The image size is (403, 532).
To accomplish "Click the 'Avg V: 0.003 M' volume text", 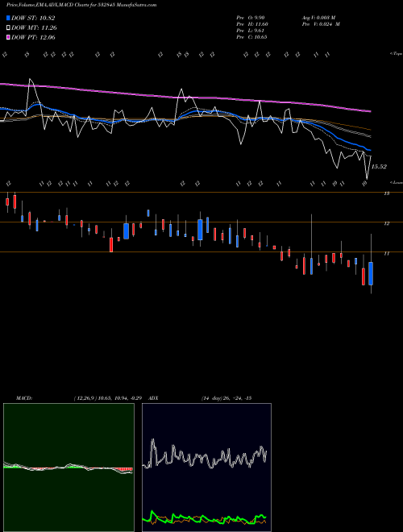I will [x=318, y=18].
